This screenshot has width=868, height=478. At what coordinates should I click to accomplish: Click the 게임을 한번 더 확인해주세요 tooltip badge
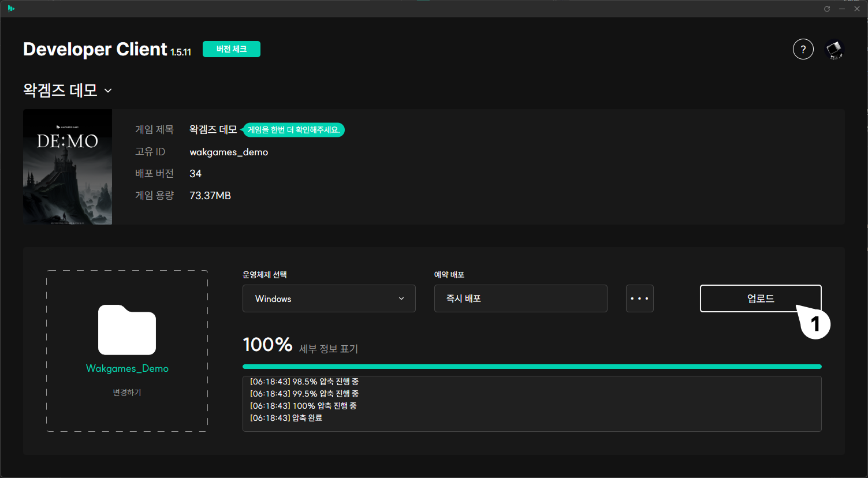293,130
